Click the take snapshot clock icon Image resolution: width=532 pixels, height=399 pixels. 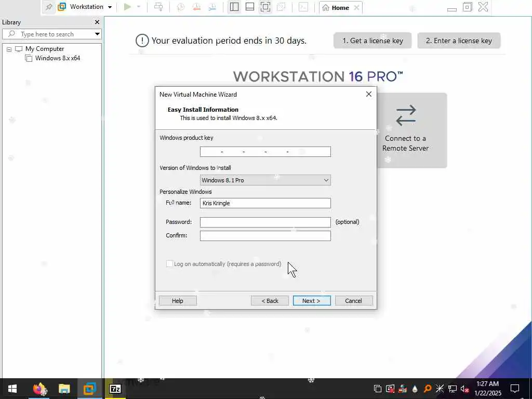click(x=180, y=7)
